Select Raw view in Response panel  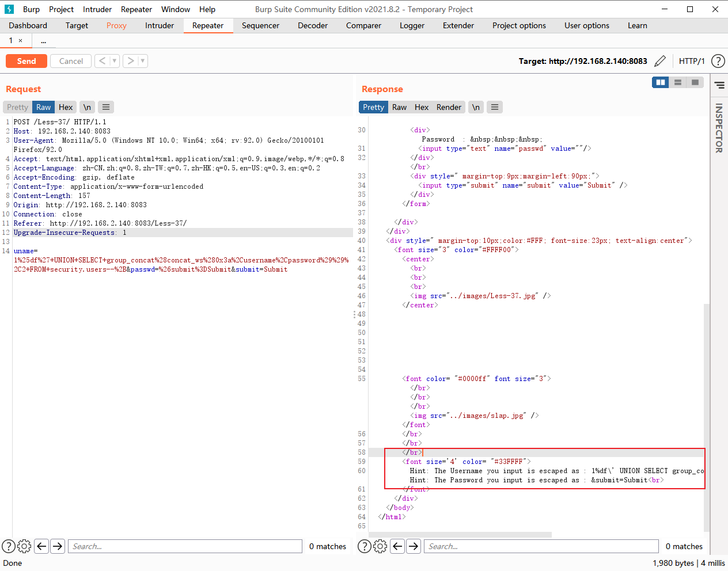(x=399, y=107)
